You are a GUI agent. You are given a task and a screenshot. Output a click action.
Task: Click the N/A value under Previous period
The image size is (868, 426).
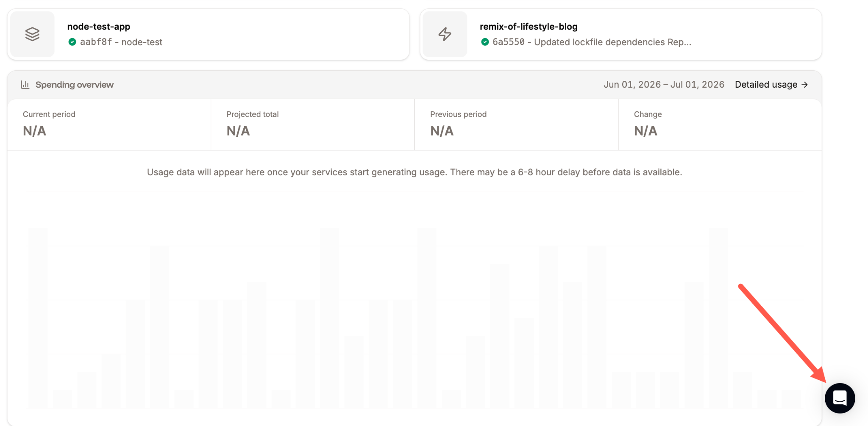point(442,131)
